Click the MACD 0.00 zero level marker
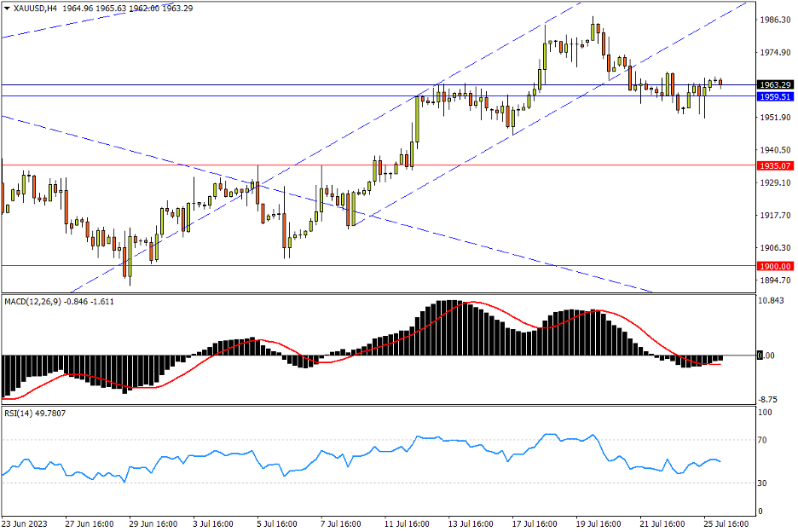 (767, 356)
